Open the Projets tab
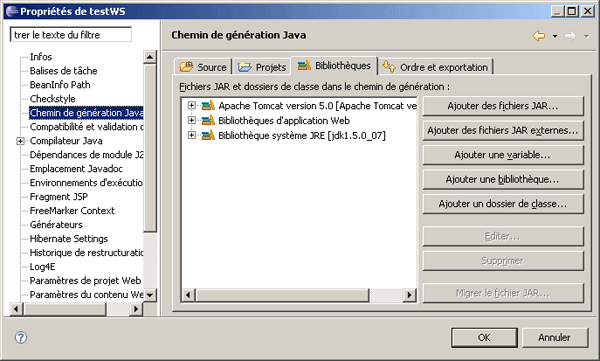Viewport: 600px width, 361px height. tap(262, 67)
